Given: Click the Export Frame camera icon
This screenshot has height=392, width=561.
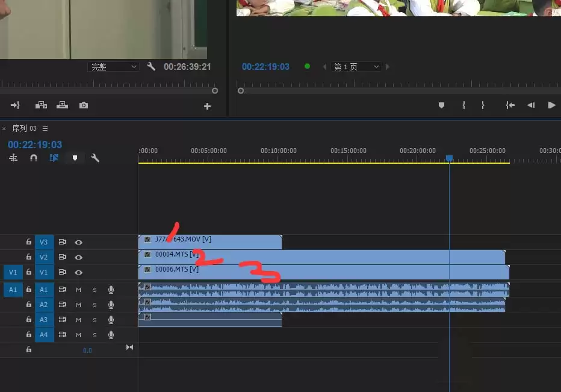Looking at the screenshot, I should tap(84, 105).
